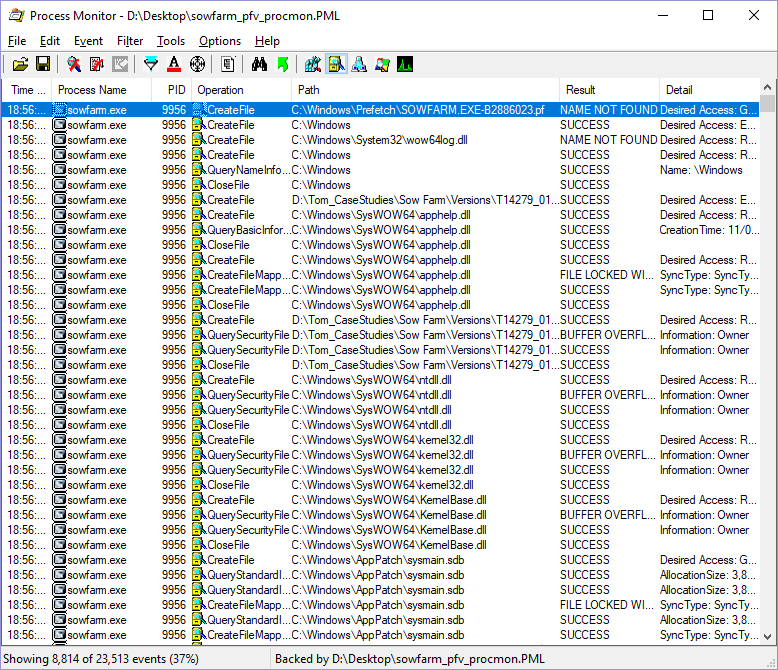Click the Time column header
The width and height of the screenshot is (778, 670).
[x=27, y=90]
